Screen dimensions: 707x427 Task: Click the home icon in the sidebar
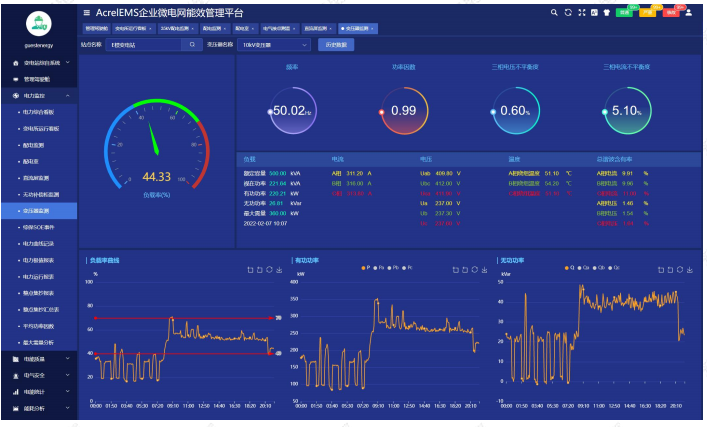pos(16,63)
